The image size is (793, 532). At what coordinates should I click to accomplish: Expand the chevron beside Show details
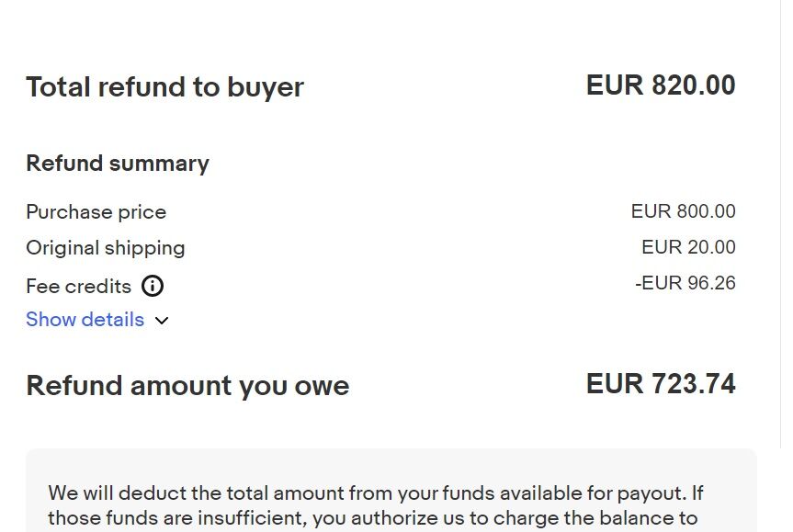[162, 321]
